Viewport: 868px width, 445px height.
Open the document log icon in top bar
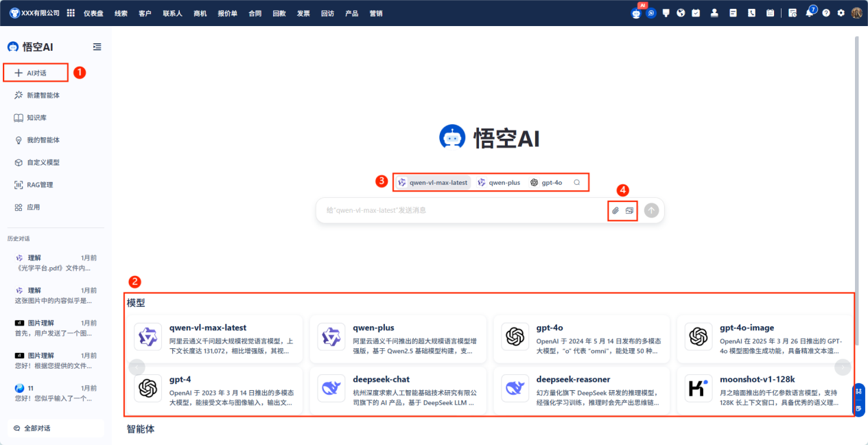[x=733, y=13]
